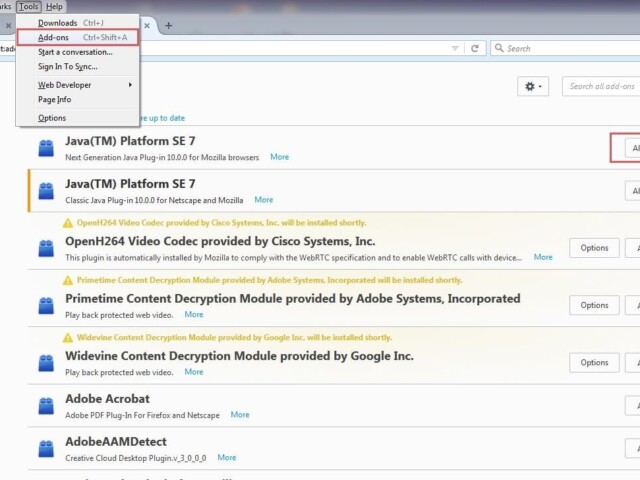Open a new tab with the plus button

coord(168,25)
